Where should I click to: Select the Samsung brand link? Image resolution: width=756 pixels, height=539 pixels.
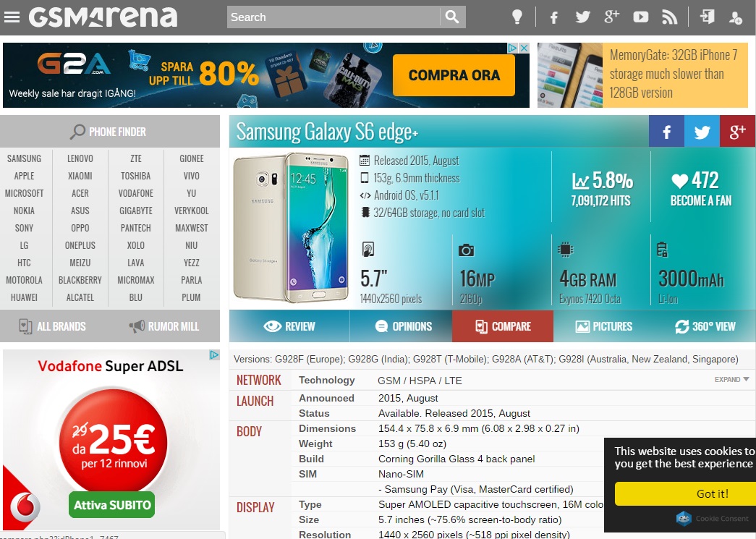coord(24,158)
